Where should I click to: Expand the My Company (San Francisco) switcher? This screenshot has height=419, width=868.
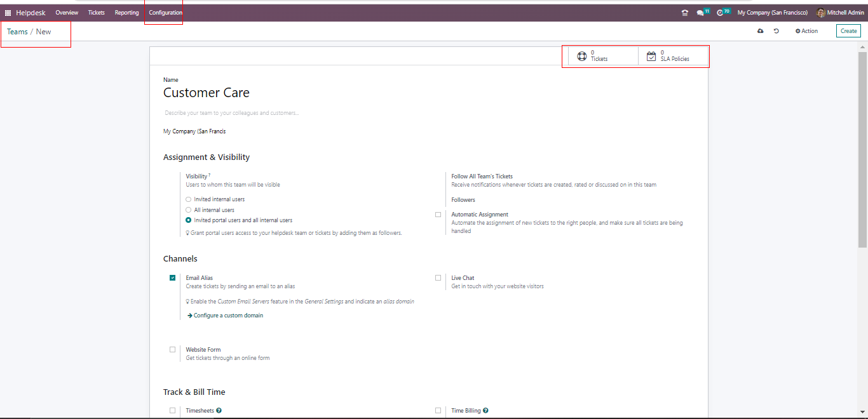(772, 13)
